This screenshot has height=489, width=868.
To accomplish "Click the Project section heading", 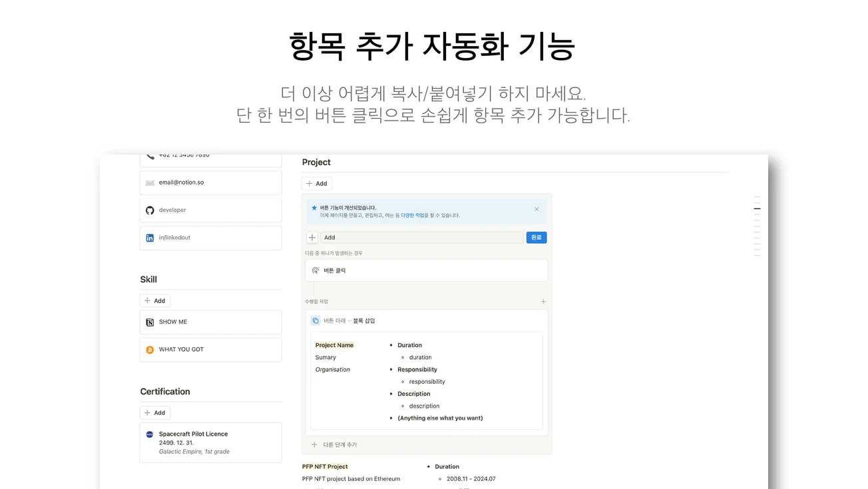I will coord(316,162).
